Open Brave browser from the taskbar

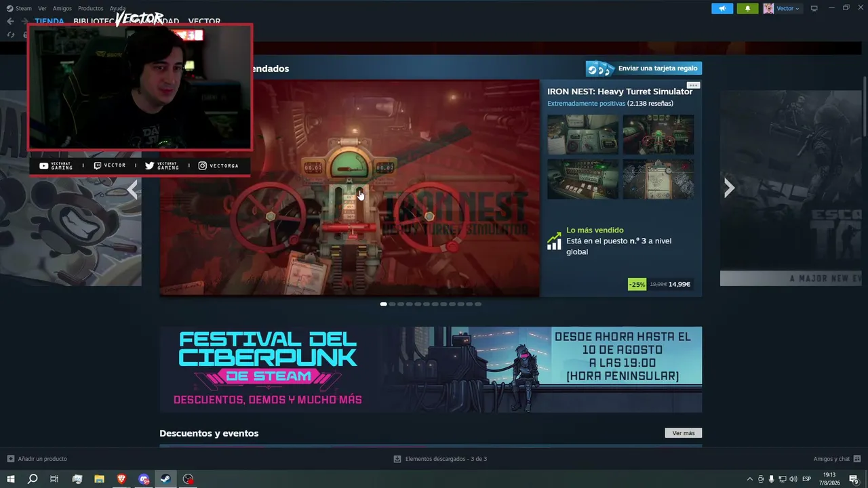point(121,479)
